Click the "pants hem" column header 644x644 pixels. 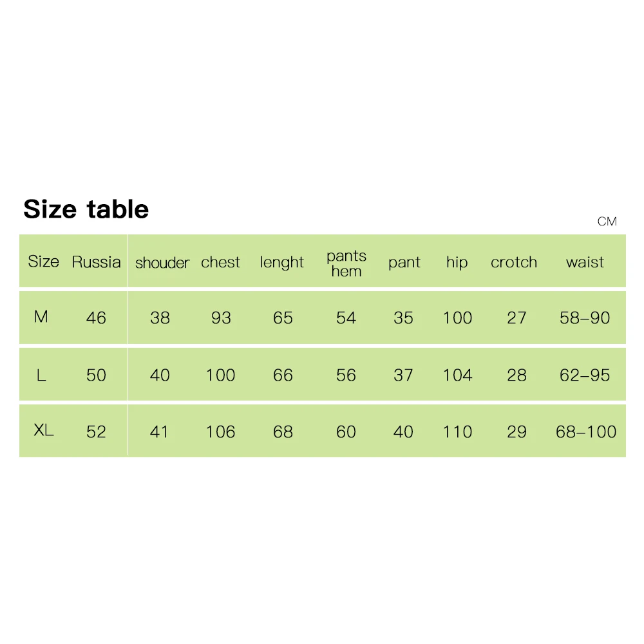click(346, 263)
